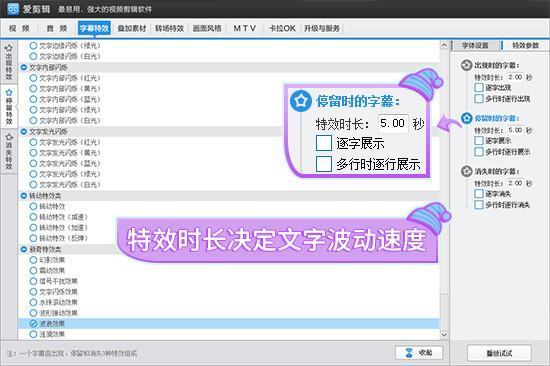Switch to the 消失特效 side tab

click(9, 151)
